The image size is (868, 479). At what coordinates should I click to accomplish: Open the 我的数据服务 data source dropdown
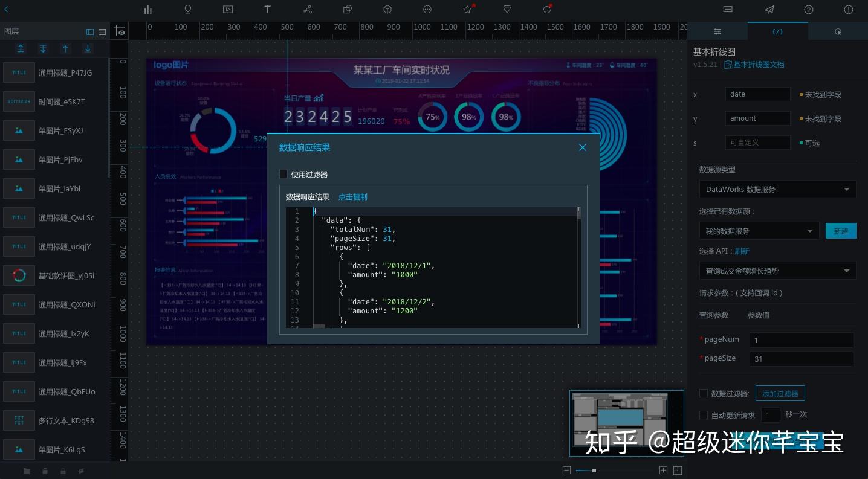point(759,231)
